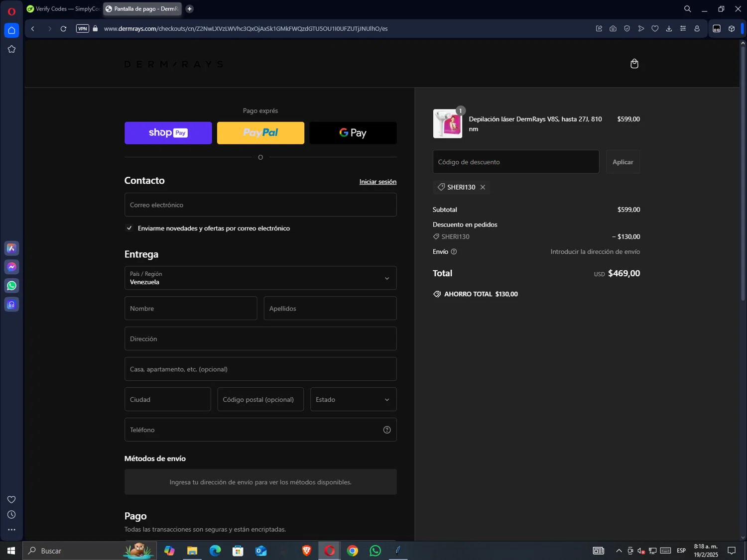The height and width of the screenshot is (560, 747).
Task: Open Outlook from the taskbar
Action: (x=261, y=551)
